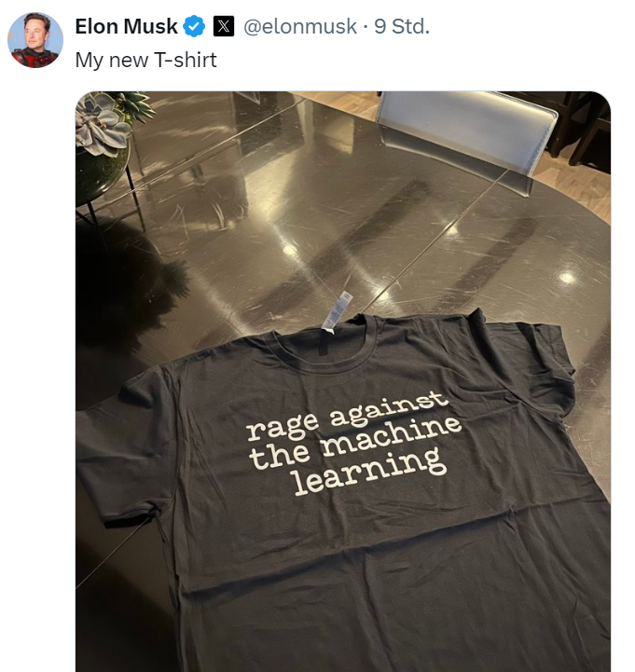
Task: Click the bright light reflection on the table
Action: point(567,278)
